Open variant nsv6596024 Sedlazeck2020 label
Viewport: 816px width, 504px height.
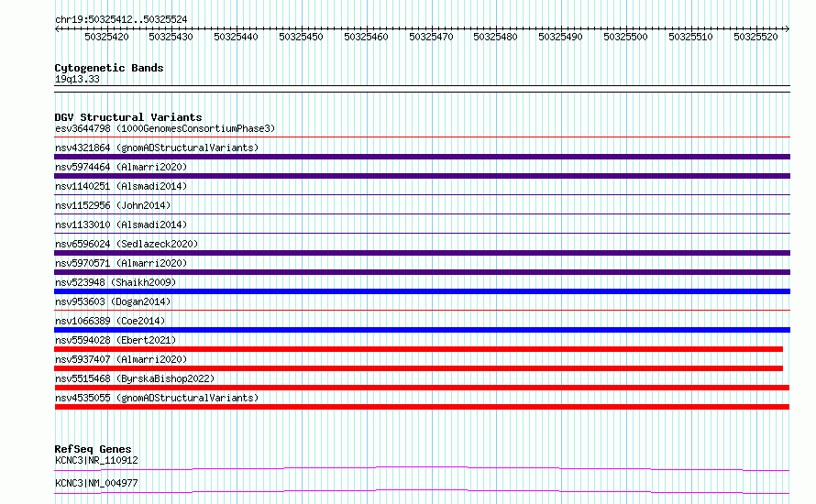tap(127, 244)
